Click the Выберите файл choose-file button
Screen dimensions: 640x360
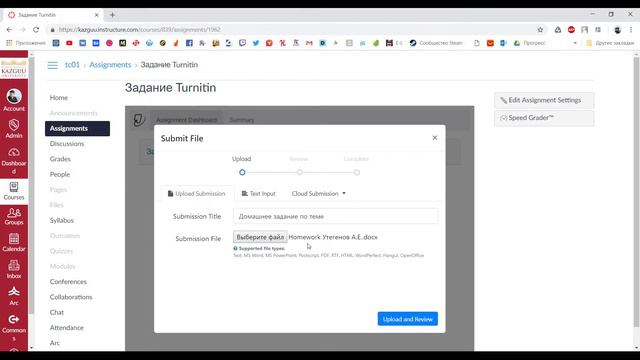[x=260, y=237]
